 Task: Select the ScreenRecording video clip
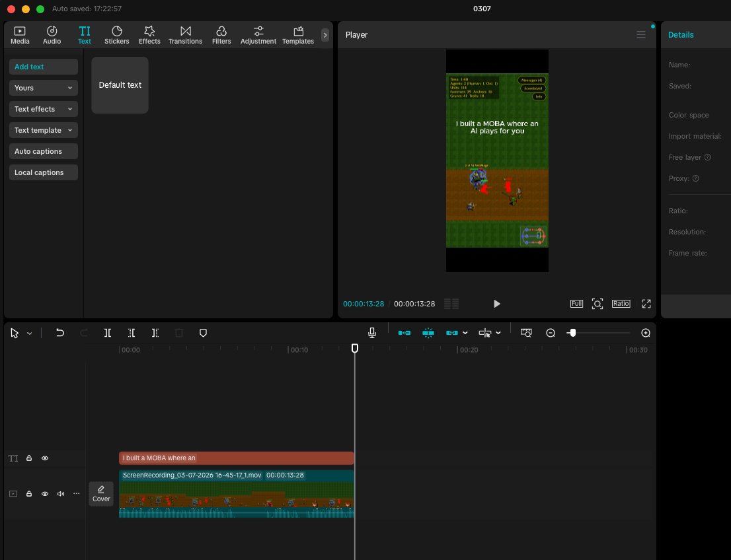(237, 494)
